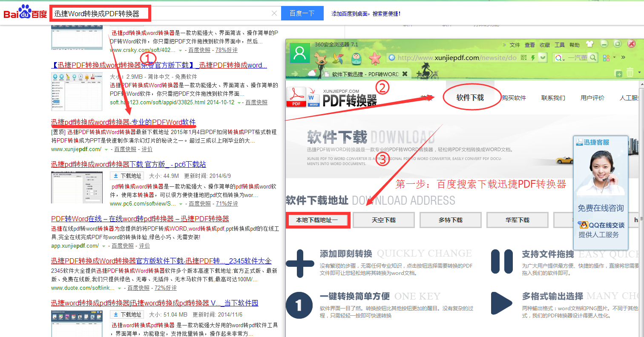Click the colorful extensions grid icon
The image size is (644, 337).
(607, 57)
